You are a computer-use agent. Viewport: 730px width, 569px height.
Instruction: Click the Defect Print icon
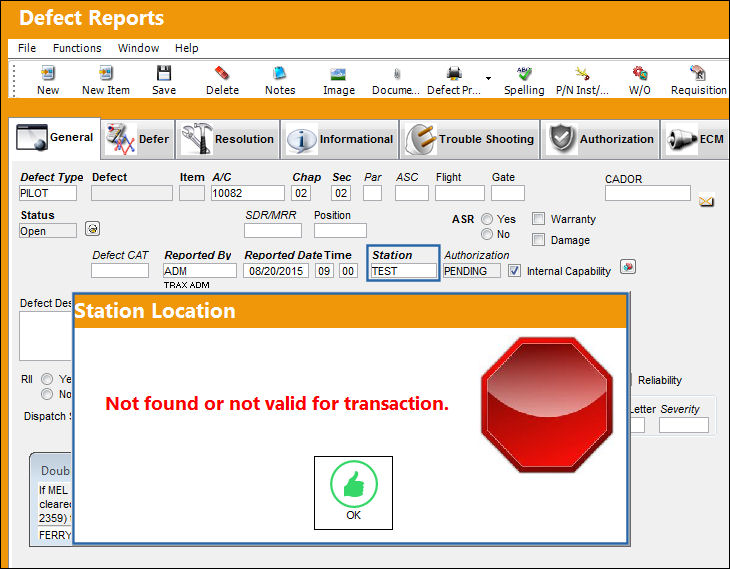(x=454, y=73)
